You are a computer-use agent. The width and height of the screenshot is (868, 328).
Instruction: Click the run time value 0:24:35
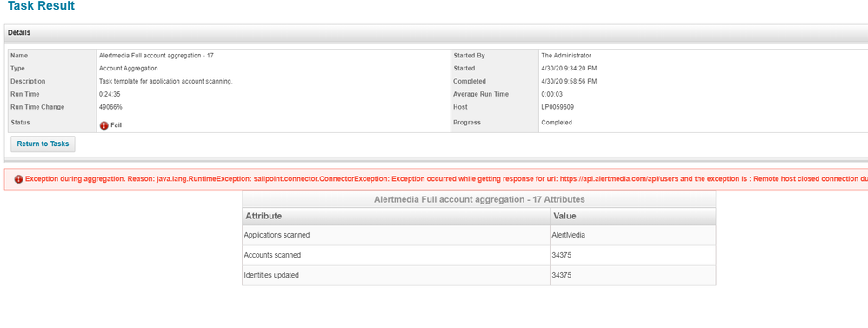(109, 94)
